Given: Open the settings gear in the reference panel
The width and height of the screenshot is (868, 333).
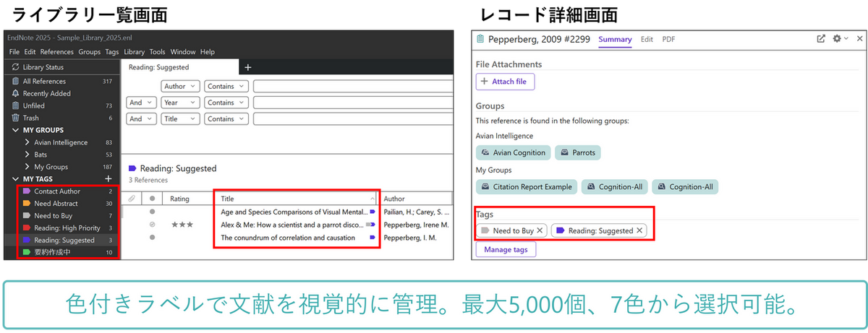Looking at the screenshot, I should point(838,39).
